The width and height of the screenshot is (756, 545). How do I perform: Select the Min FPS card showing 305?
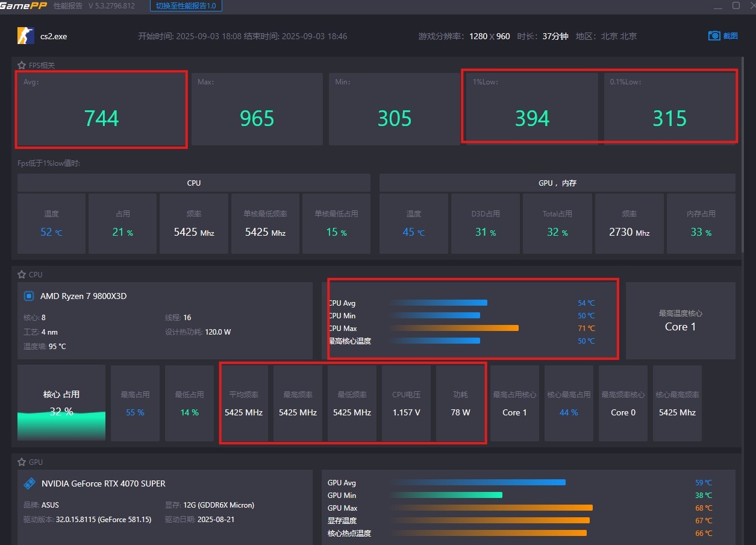pyautogui.click(x=395, y=109)
